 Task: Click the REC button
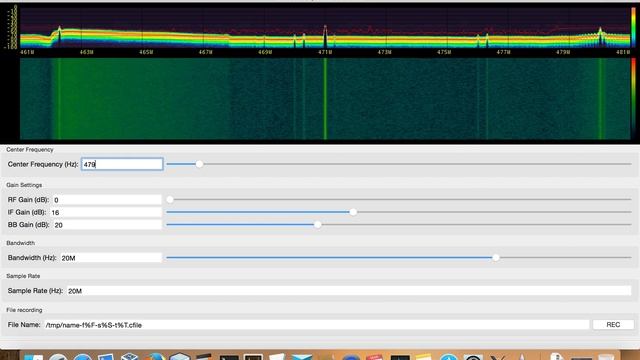[613, 324]
